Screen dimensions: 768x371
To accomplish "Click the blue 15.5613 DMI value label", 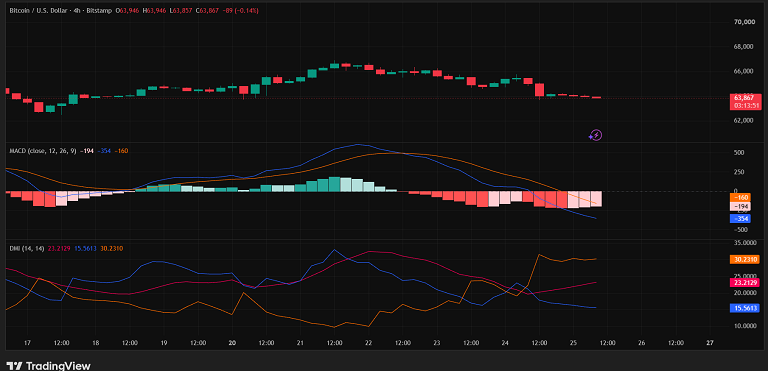I will 744,308.
